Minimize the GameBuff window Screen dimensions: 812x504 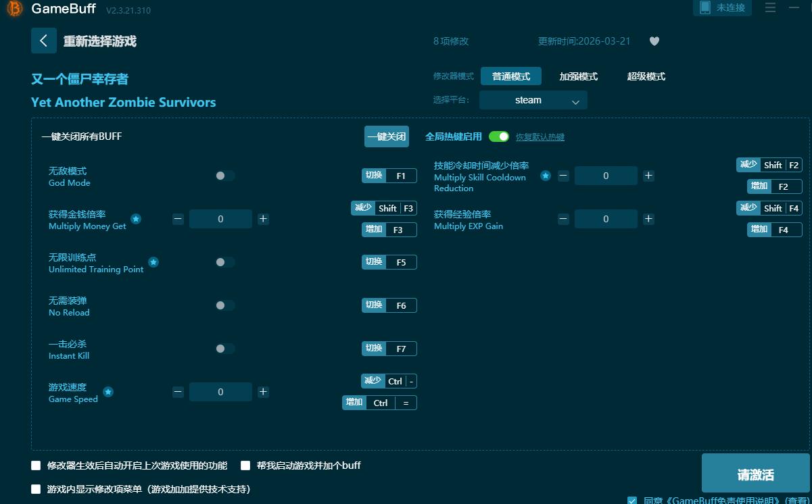(794, 8)
